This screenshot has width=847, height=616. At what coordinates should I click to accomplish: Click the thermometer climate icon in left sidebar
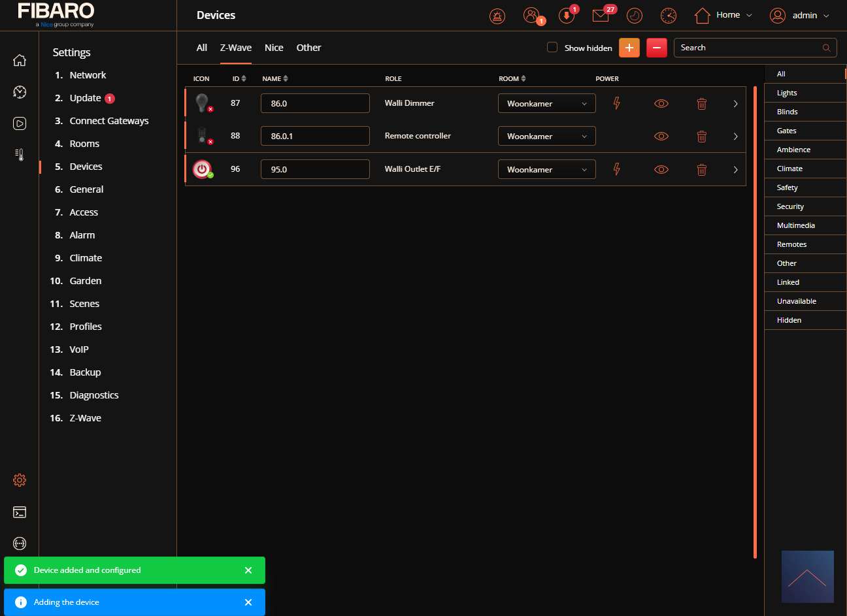click(x=20, y=155)
